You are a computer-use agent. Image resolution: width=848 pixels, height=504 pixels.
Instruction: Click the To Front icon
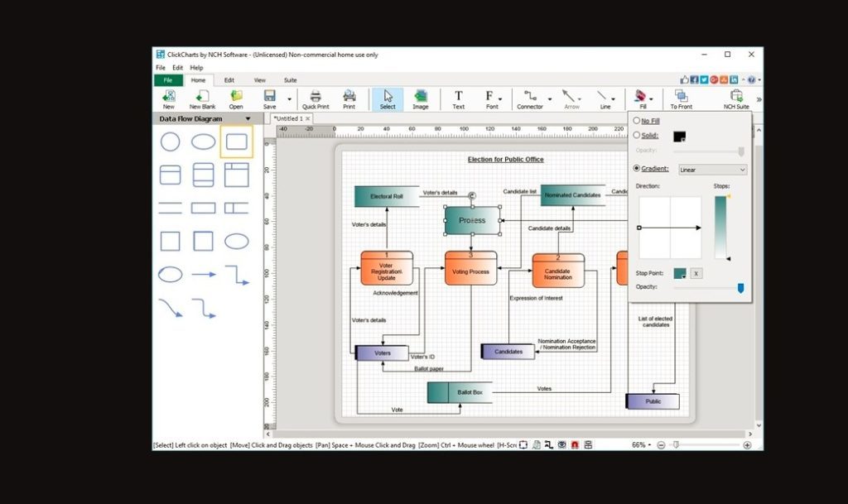pyautogui.click(x=681, y=99)
